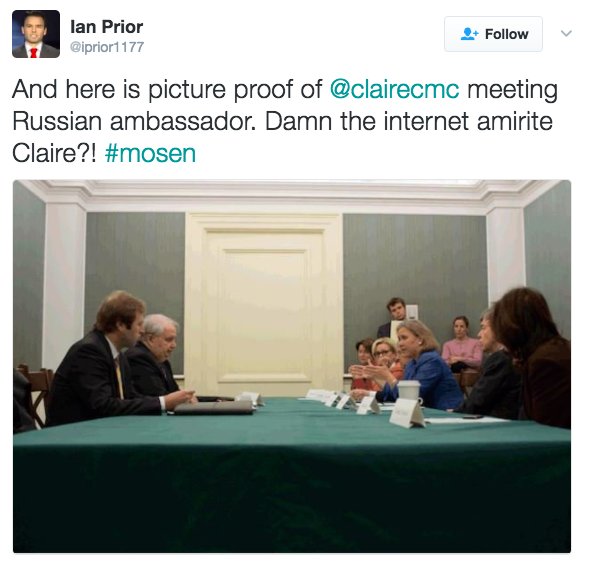
Task: Click the closed portfolio on the table
Action: (x=214, y=407)
